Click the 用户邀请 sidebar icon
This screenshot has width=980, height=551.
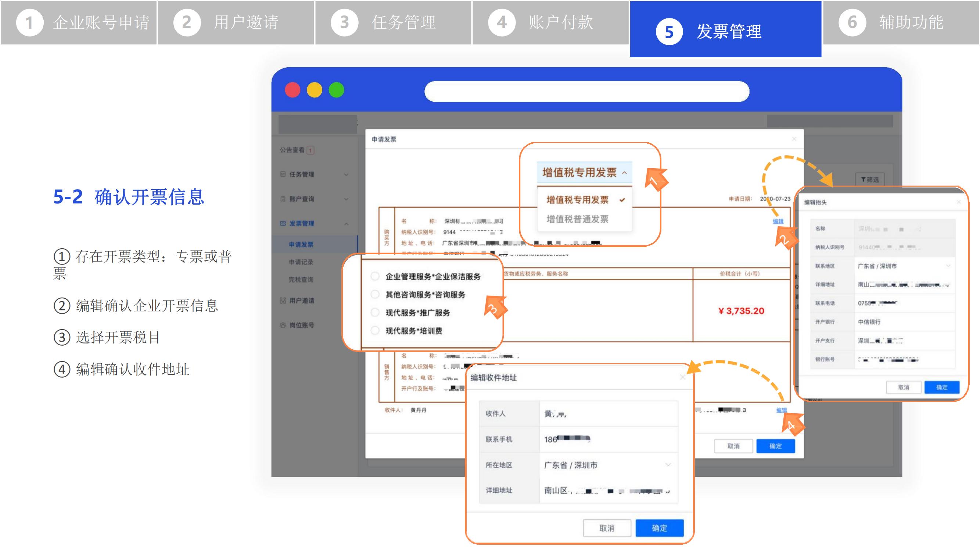click(x=283, y=300)
